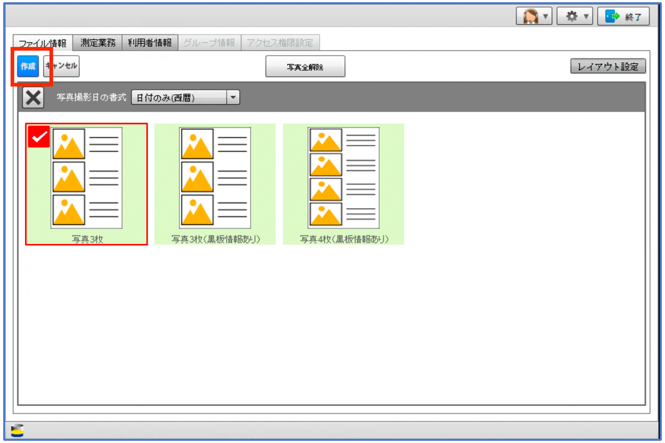Click the status bar database icon
This screenshot has width=665, height=443.
pos(18,430)
